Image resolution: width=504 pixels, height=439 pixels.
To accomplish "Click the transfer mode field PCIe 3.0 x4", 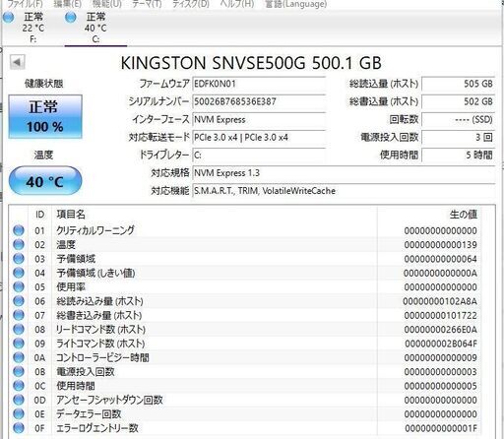I will pyautogui.click(x=259, y=137).
